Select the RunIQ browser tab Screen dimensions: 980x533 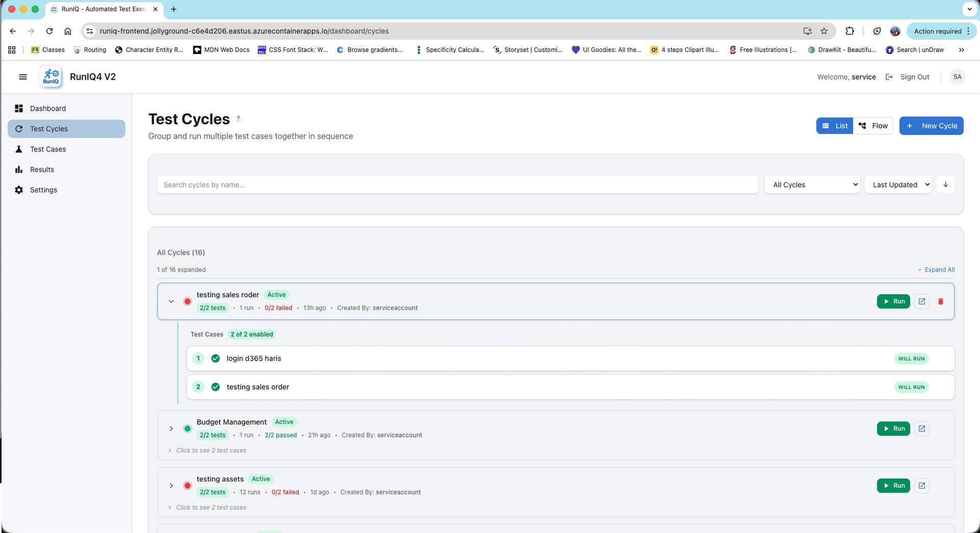click(104, 9)
